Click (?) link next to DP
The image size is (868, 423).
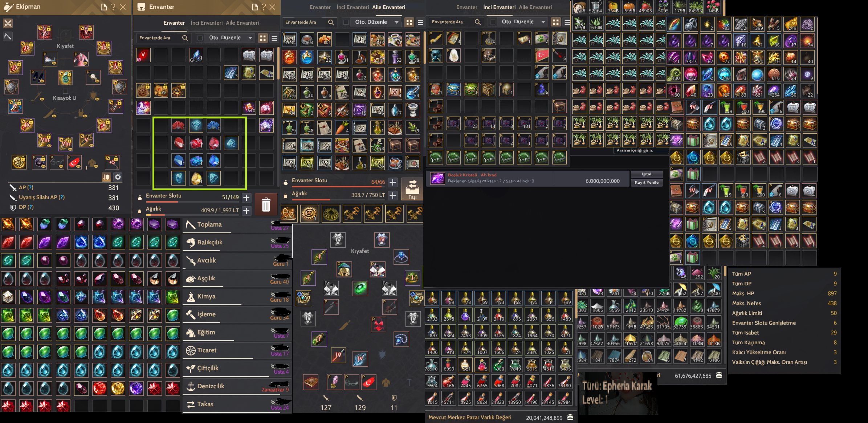[x=30, y=207]
